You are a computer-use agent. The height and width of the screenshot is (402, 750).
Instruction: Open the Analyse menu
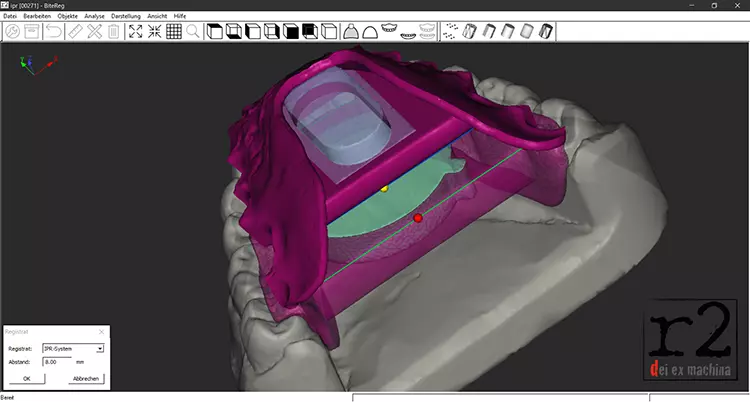click(94, 17)
